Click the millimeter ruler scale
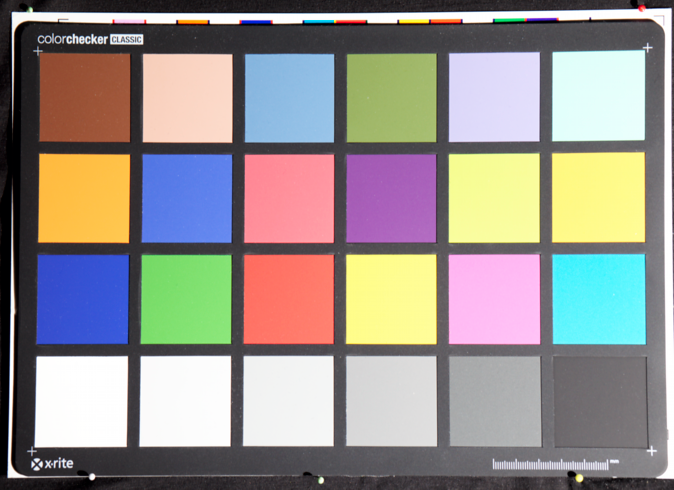 click(x=555, y=464)
